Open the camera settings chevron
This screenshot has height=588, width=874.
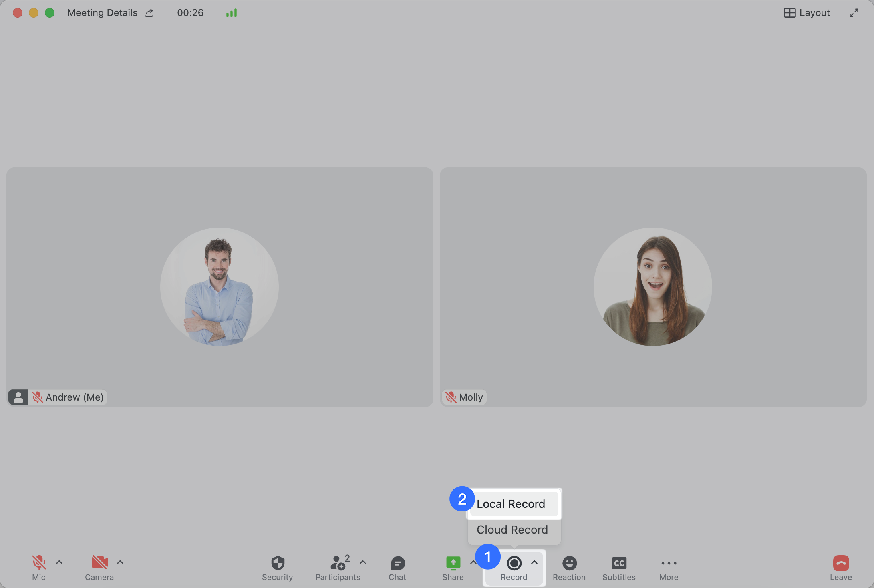119,562
